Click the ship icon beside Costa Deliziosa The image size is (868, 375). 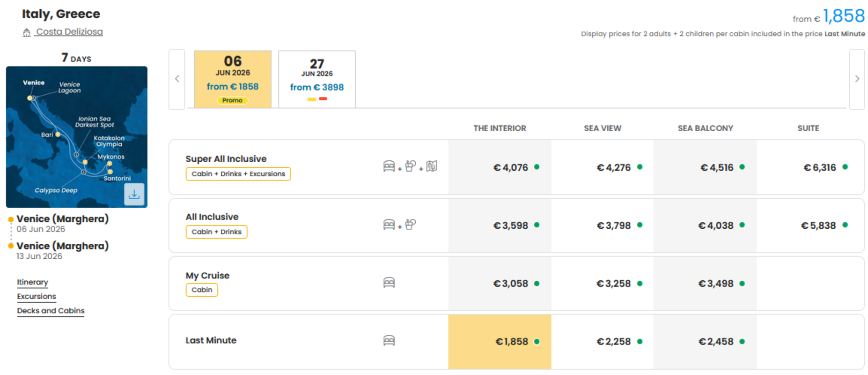[x=27, y=32]
